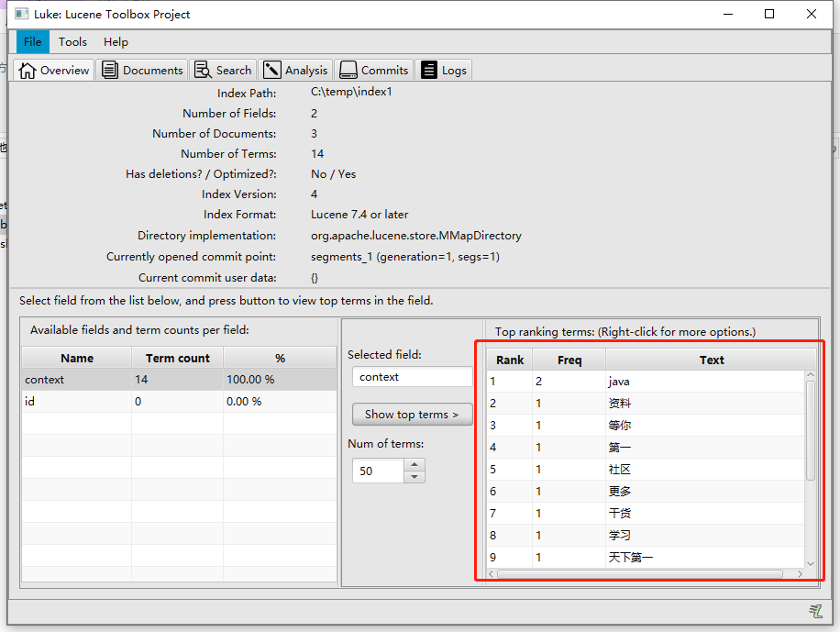The width and height of the screenshot is (840, 632).
Task: Select the 等你 term row
Action: [x=646, y=425]
